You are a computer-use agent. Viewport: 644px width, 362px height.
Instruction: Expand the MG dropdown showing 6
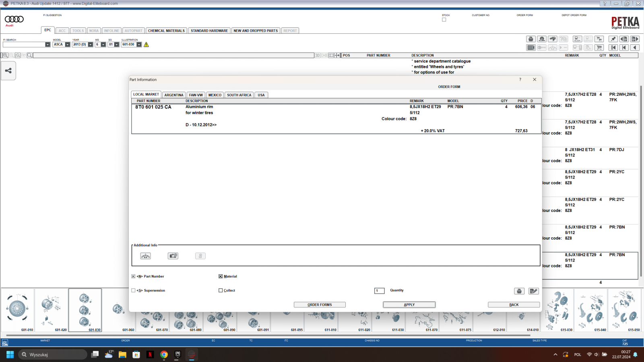pos(103,45)
